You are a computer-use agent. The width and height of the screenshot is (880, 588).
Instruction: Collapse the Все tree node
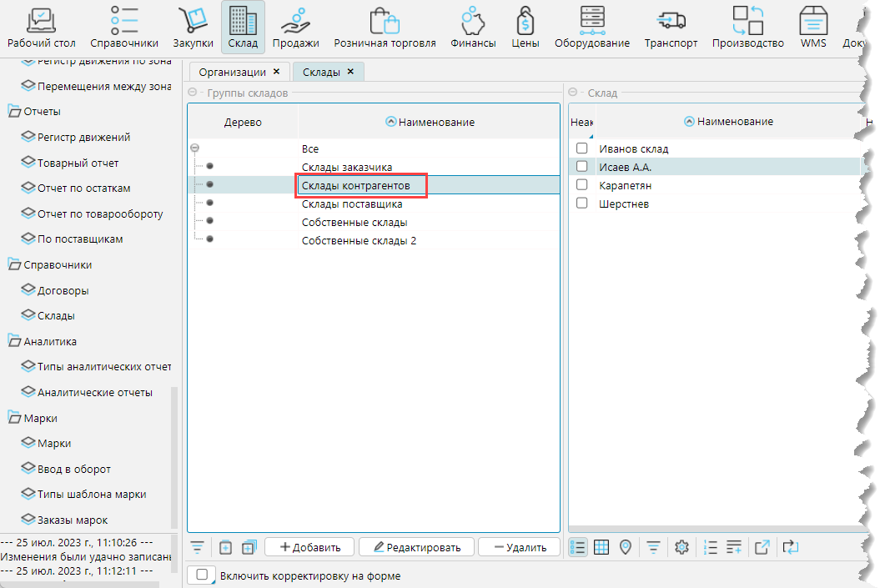[x=194, y=148]
